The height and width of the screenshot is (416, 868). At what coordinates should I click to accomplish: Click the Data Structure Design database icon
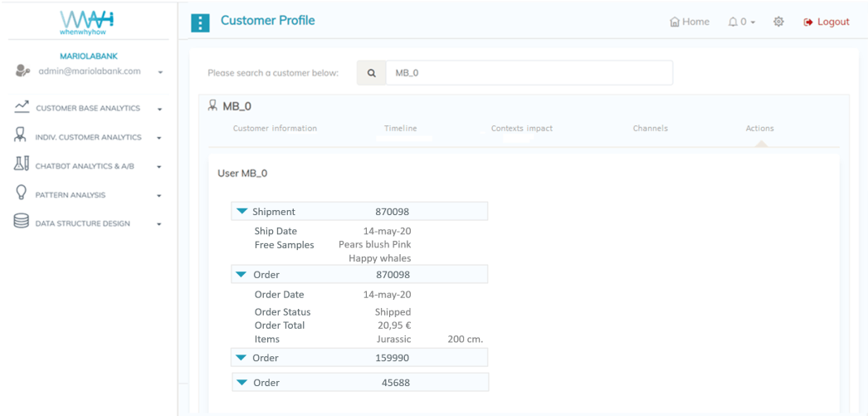tap(22, 223)
